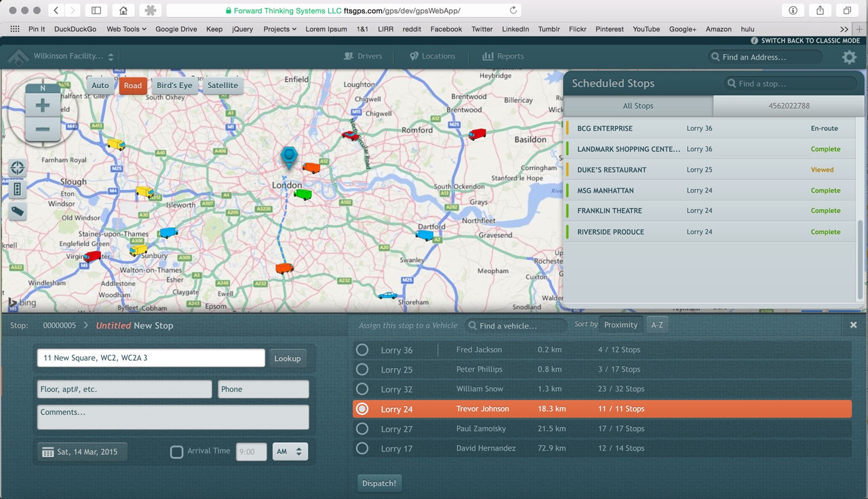Viewport: 868px width, 499px height.
Task: Open the Locations menu
Action: point(433,56)
